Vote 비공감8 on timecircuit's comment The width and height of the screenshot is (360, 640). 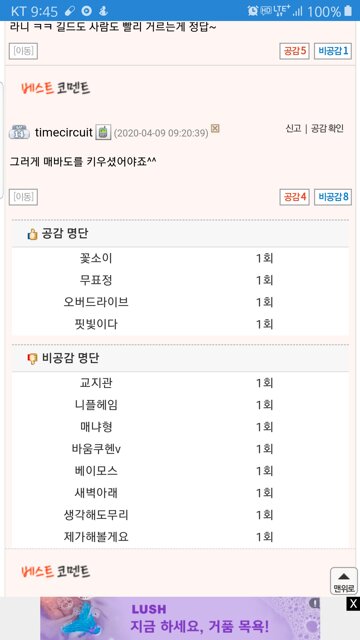point(333,197)
